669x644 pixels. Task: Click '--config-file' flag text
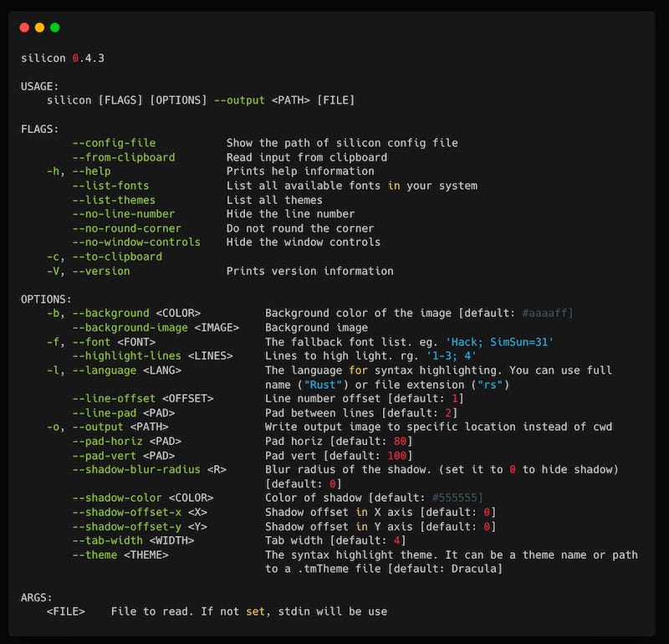click(114, 143)
